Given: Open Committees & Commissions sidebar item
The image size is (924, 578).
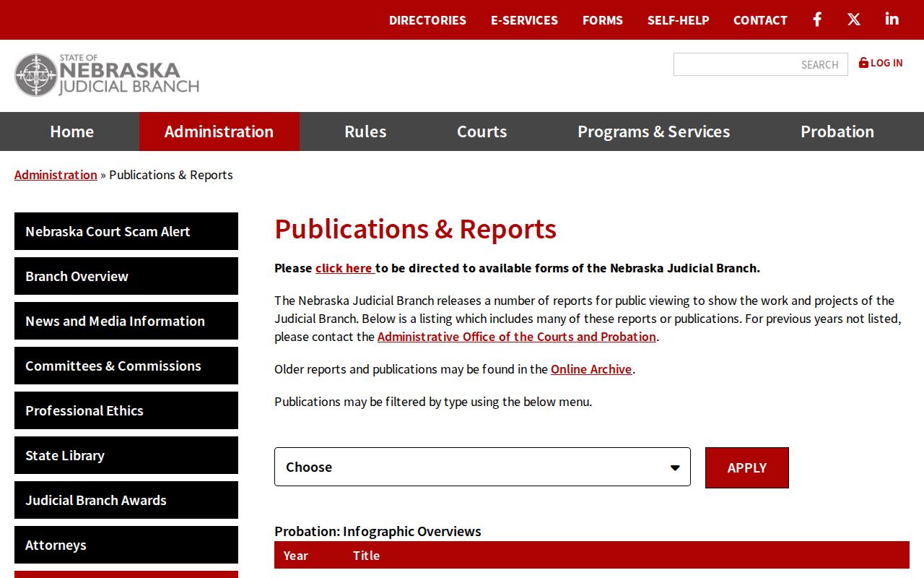Looking at the screenshot, I should pos(126,366).
